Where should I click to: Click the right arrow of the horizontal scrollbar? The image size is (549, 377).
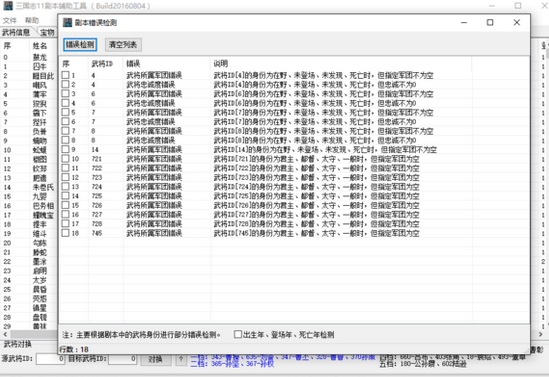pyautogui.click(x=540, y=335)
